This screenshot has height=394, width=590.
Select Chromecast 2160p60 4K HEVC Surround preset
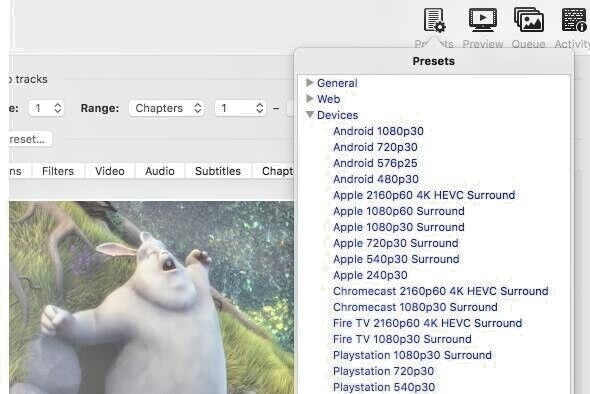click(x=441, y=291)
